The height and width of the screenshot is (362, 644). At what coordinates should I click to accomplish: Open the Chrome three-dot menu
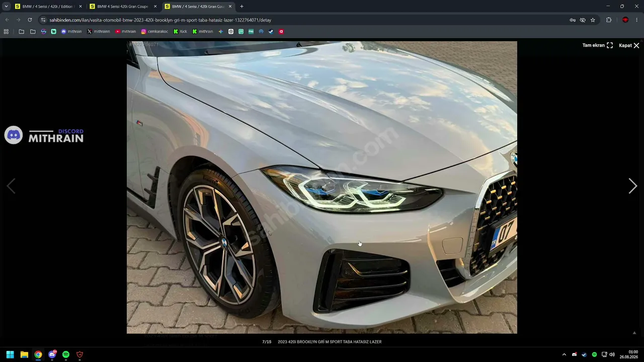click(637, 20)
